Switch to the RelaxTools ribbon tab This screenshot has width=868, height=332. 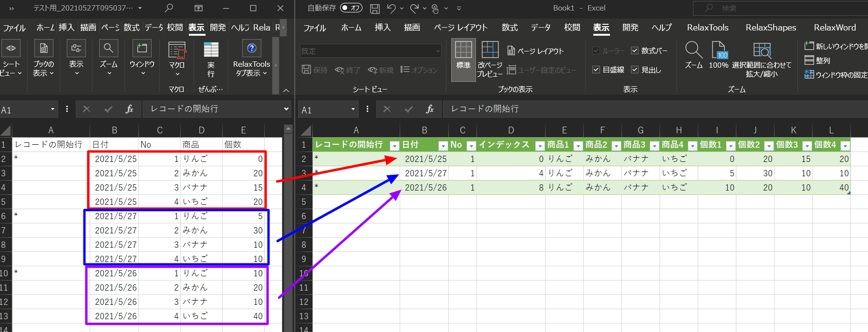tap(707, 28)
